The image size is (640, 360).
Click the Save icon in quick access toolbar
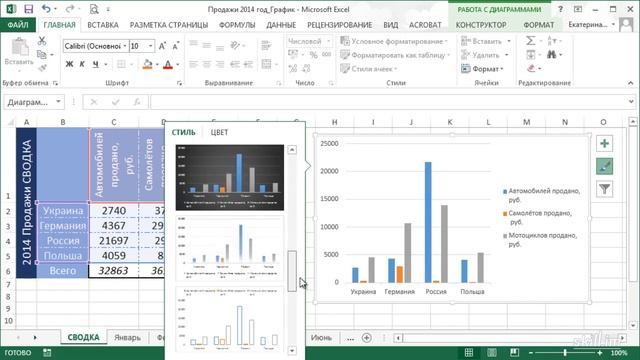[28, 9]
